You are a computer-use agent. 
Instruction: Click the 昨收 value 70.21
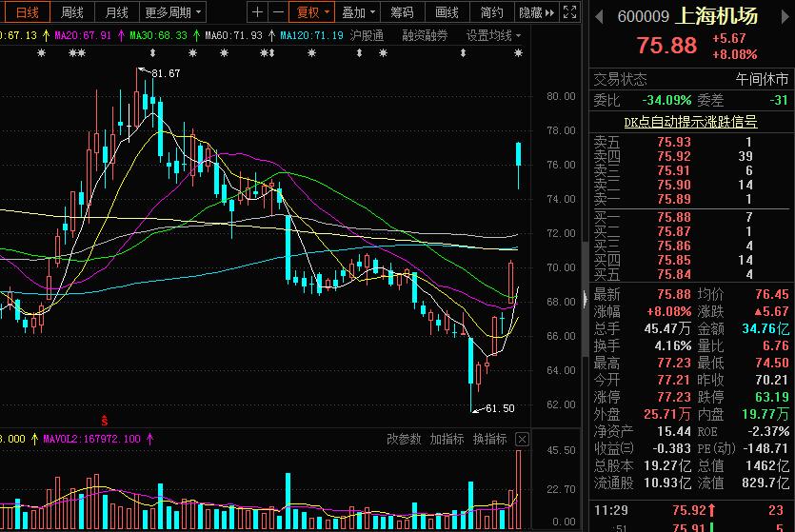click(x=772, y=380)
